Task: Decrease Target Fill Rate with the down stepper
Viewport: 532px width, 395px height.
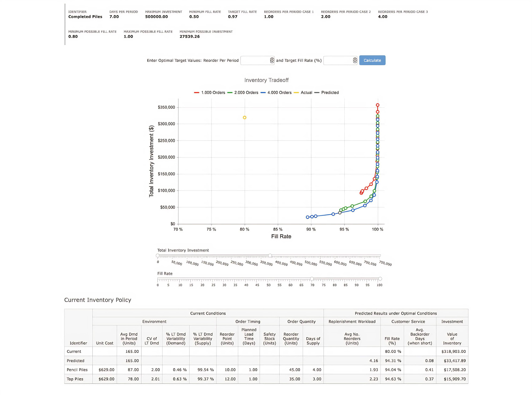Action: [355, 62]
